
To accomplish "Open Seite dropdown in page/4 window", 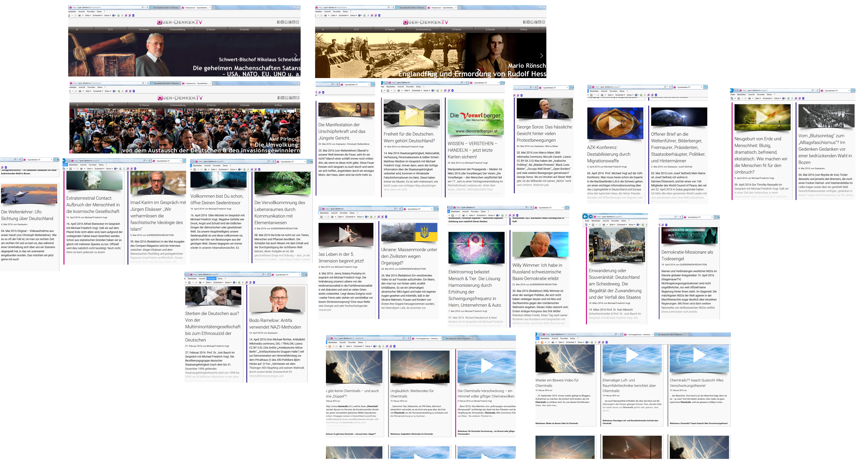I will click(612, 225).
